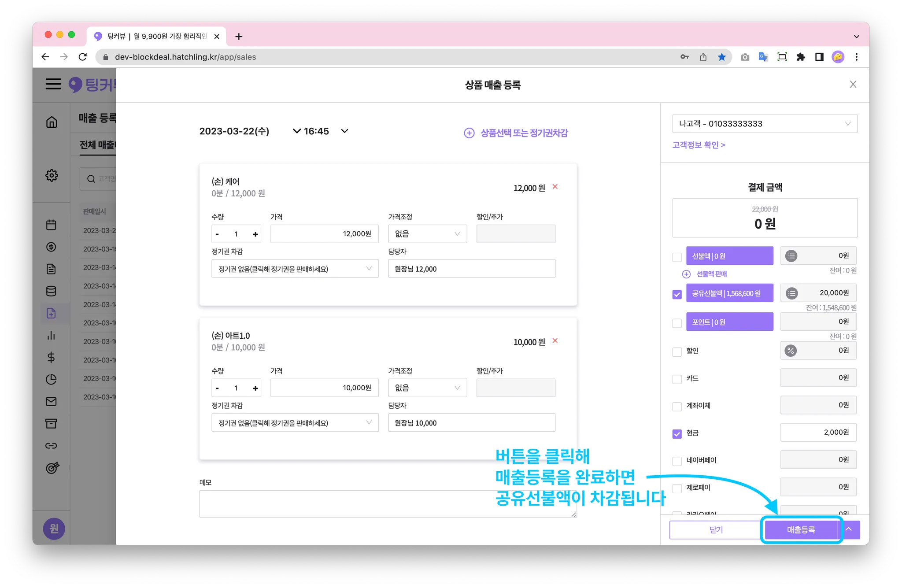Click in the 메모 text area
902x588 pixels.
[x=388, y=503]
